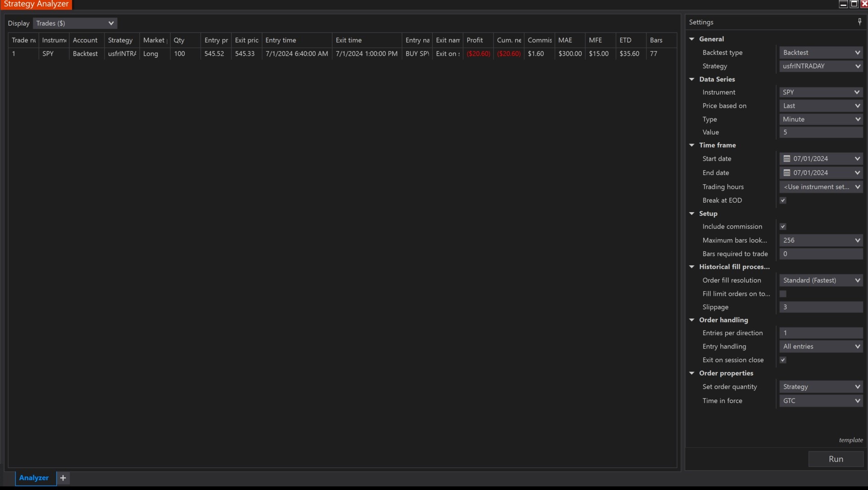The height and width of the screenshot is (490, 868).
Task: Open the Display Trades ($) dropdown
Action: (75, 23)
